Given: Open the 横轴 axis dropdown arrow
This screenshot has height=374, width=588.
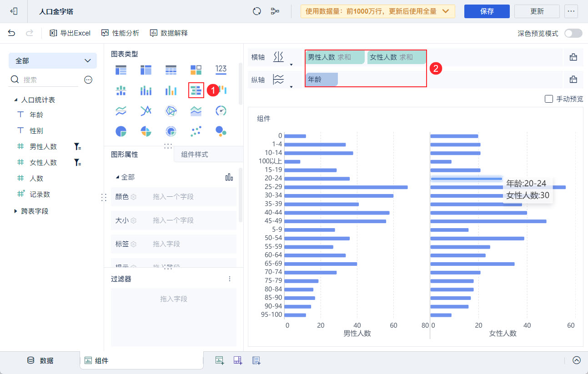Looking at the screenshot, I should click(291, 64).
